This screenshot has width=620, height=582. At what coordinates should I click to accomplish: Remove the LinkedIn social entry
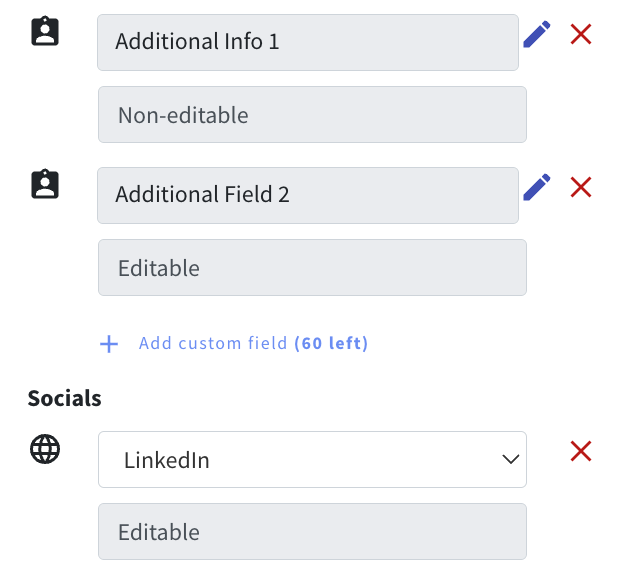pyautogui.click(x=581, y=451)
